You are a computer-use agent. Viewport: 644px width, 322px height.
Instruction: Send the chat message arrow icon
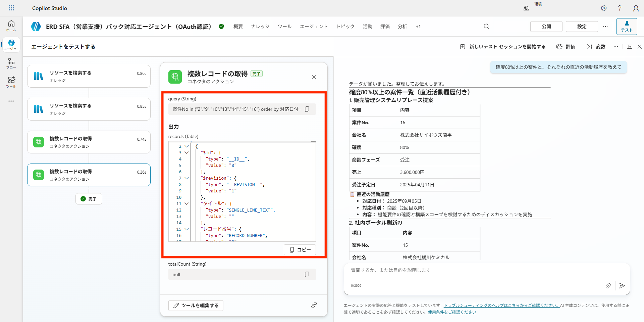click(x=622, y=286)
